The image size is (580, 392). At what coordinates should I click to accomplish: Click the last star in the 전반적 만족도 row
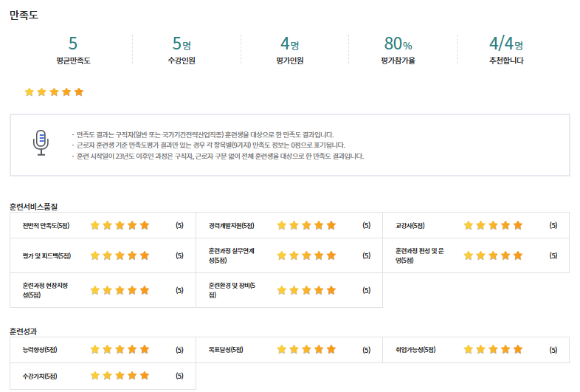tap(145, 225)
